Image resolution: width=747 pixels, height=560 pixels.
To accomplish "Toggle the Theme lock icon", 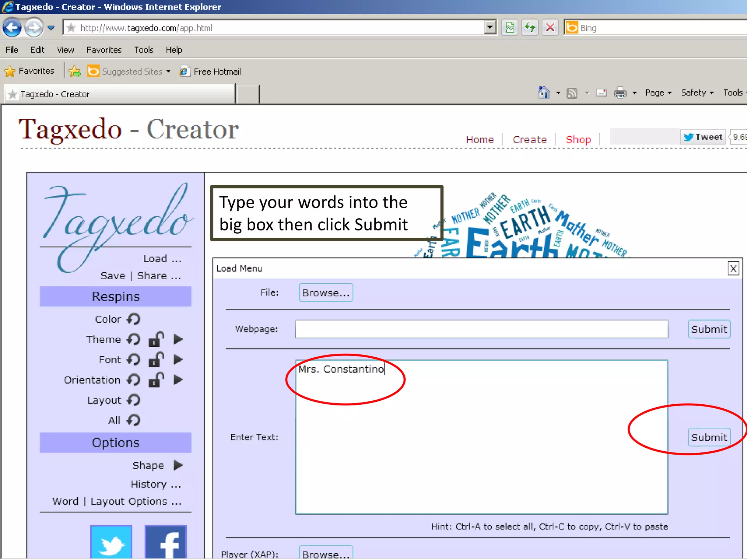I will pos(156,339).
